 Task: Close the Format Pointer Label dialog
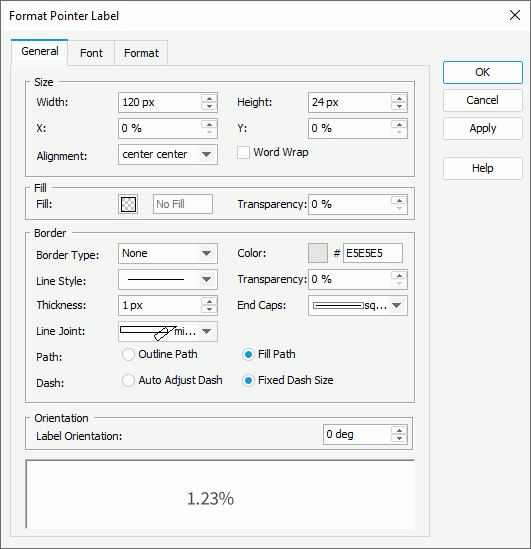515,15
